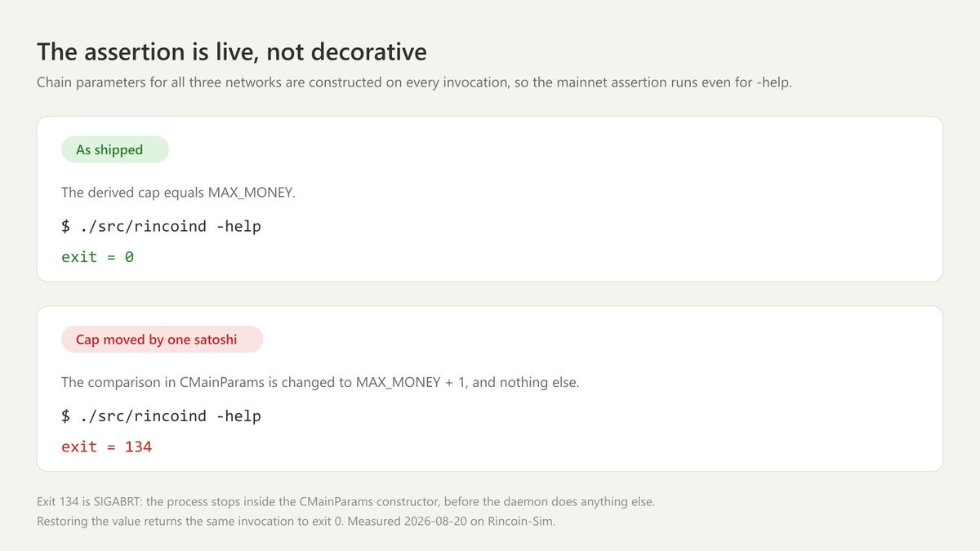Viewport: 980px width, 551px height.
Task: Select the "Cap moved by one satoshi" red badge
Action: coord(163,340)
